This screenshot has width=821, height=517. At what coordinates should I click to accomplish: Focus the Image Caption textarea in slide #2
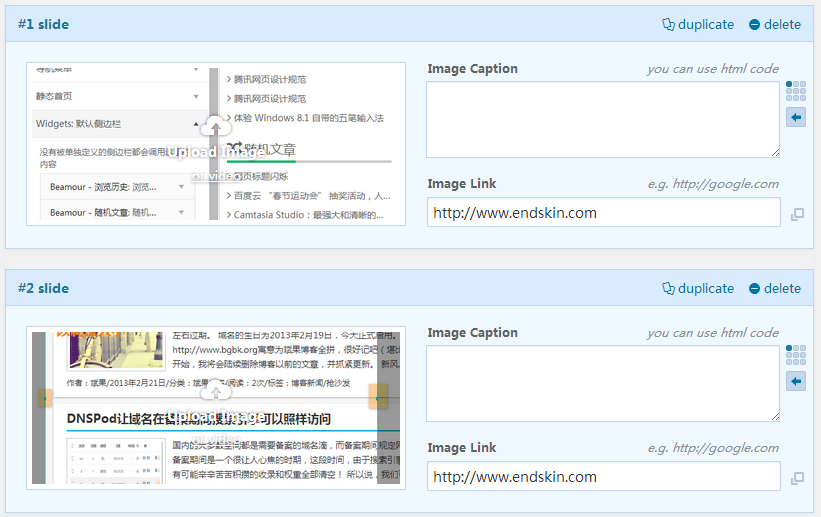click(x=603, y=382)
